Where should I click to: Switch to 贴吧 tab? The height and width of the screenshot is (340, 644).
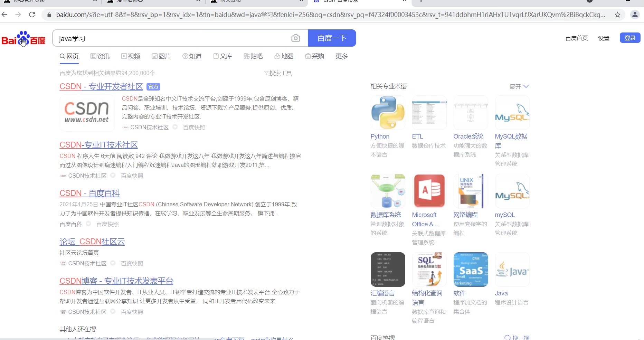(x=253, y=56)
